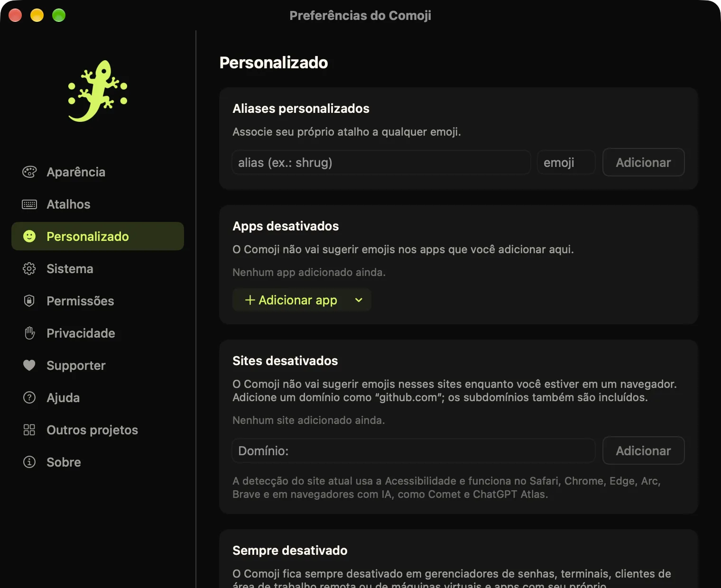Image resolution: width=721 pixels, height=588 pixels.
Task: Click the Sobre info icon
Action: (x=29, y=462)
